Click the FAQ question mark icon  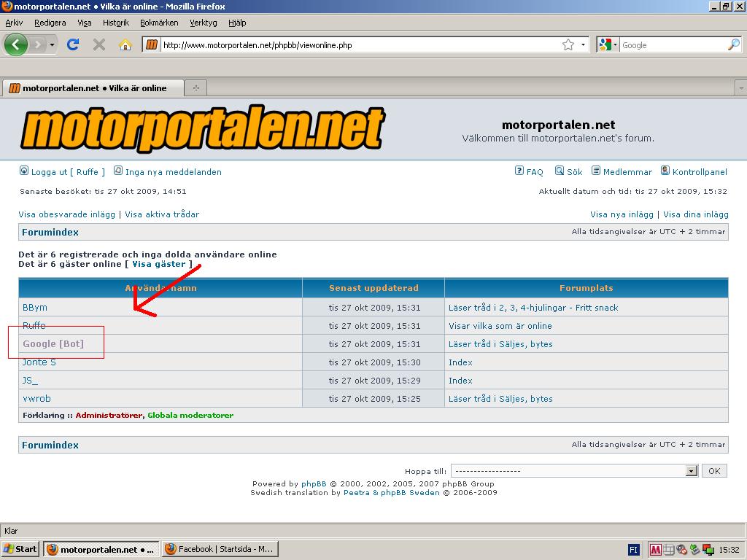(x=519, y=171)
